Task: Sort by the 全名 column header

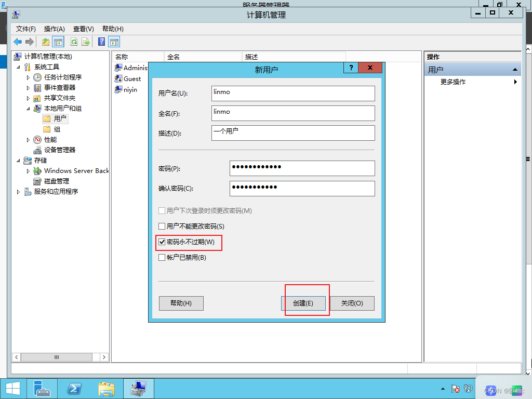Action: (203, 57)
